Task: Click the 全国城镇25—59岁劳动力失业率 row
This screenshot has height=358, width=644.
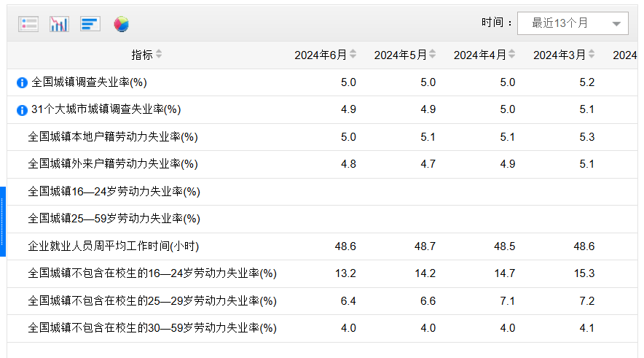Action: tap(114, 219)
